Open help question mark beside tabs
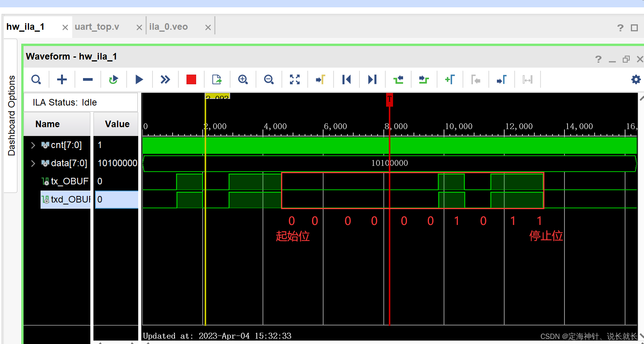The height and width of the screenshot is (344, 644). pos(620,28)
